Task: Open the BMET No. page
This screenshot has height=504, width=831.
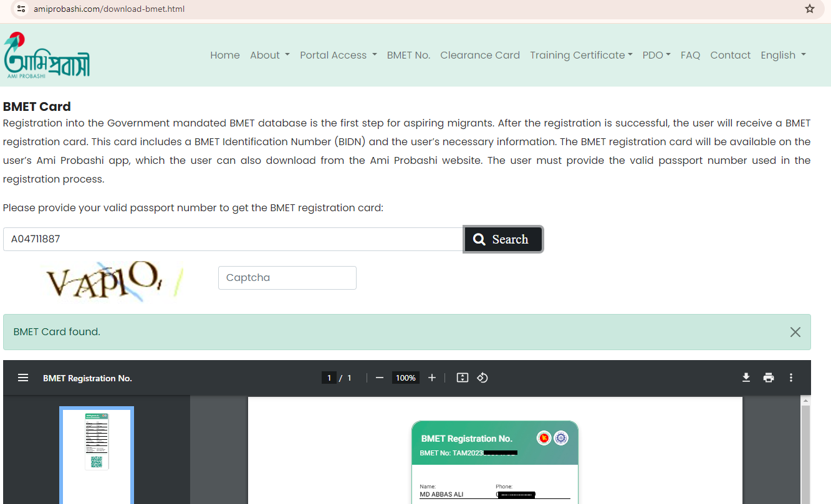Action: point(408,55)
